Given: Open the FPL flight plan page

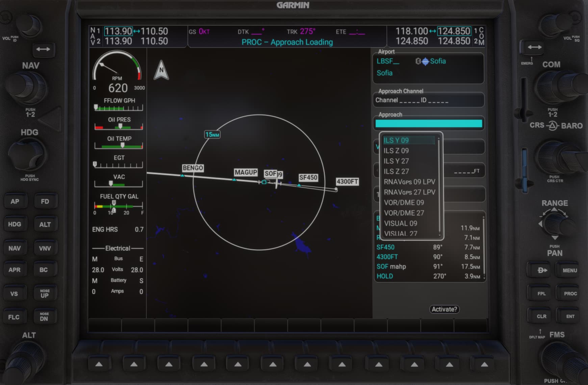Looking at the screenshot, I should (541, 293).
